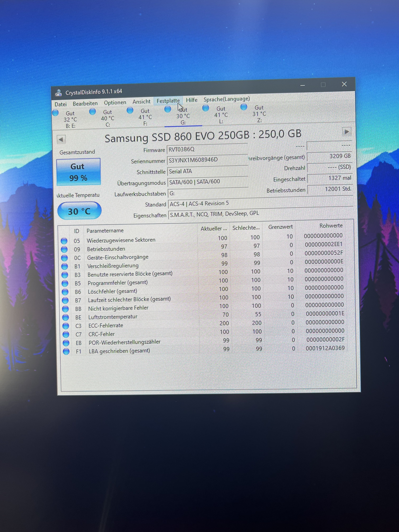Select the Luftstromtemperatur attribute row
Screen dimensions: 399x532
[x=113, y=317]
